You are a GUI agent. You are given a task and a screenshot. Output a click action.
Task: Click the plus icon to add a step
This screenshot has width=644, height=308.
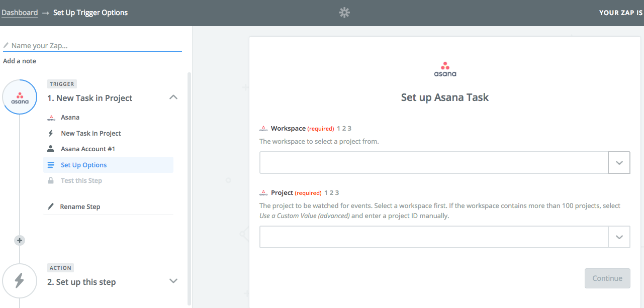[20, 241]
